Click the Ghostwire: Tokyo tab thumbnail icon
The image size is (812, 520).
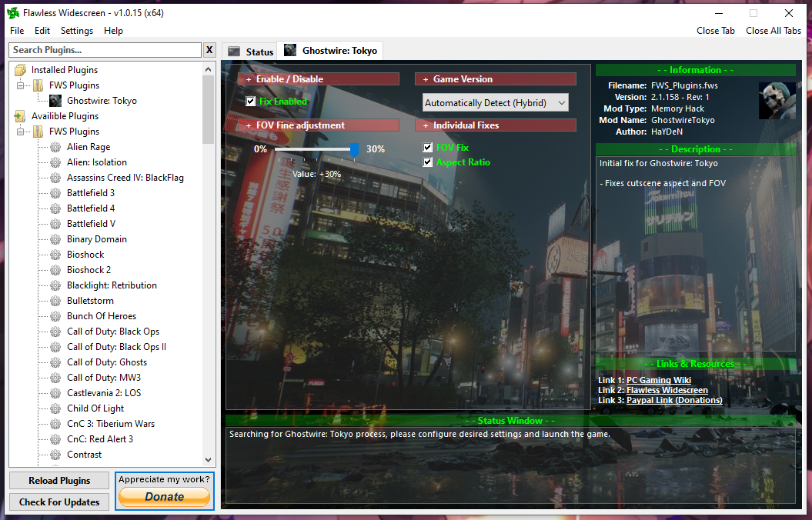(290, 50)
